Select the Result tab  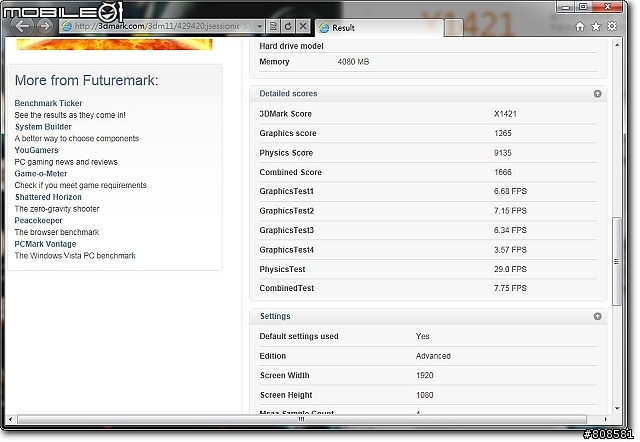(x=380, y=28)
